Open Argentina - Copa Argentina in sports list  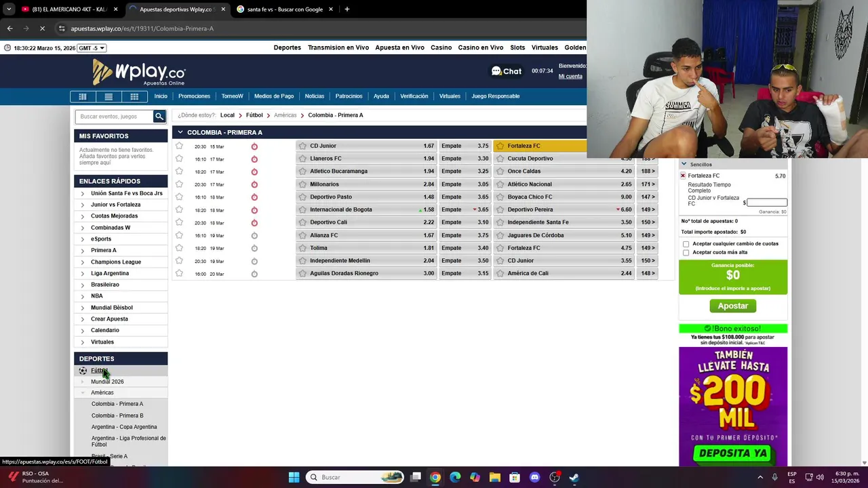pos(124,427)
